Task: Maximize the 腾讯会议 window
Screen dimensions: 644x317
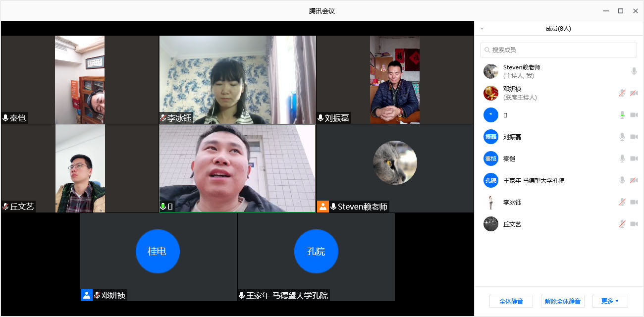Action: (620, 11)
